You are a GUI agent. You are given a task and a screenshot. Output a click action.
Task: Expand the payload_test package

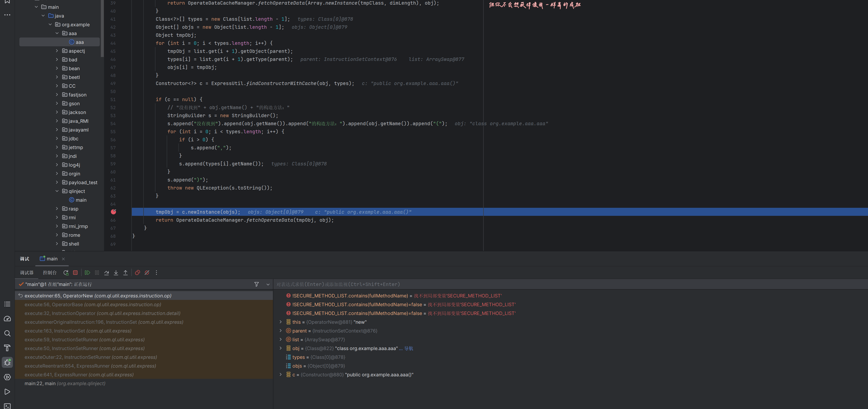click(x=57, y=182)
